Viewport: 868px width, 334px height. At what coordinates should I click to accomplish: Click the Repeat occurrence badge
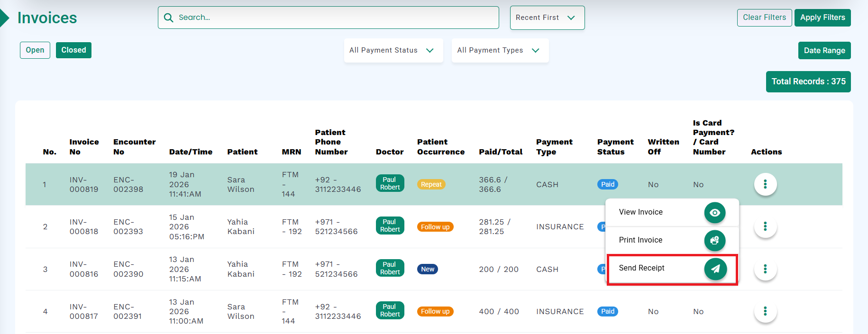coord(431,184)
